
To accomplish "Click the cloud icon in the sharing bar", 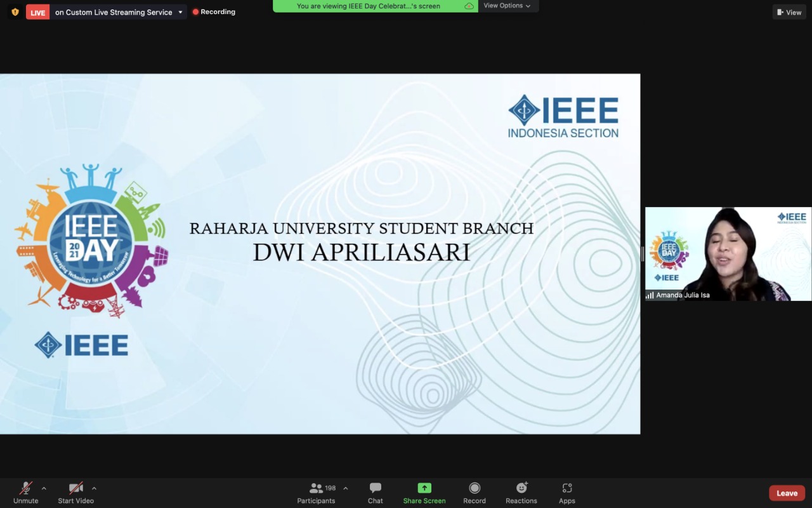I will coord(469,6).
